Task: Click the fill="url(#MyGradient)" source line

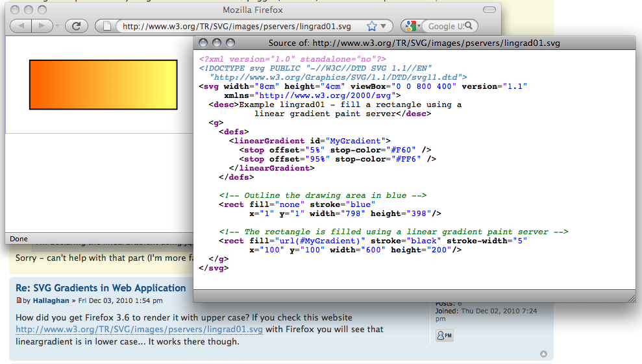Action: [x=373, y=241]
